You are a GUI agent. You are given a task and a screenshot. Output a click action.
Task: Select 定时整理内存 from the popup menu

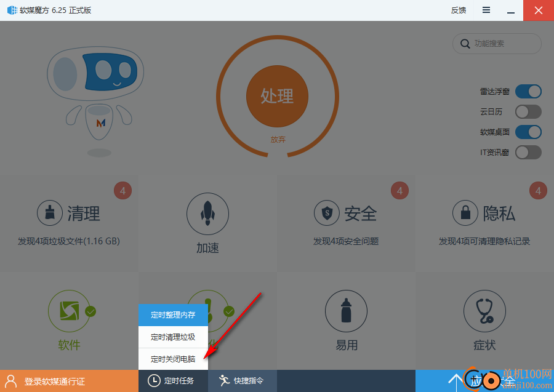click(173, 314)
